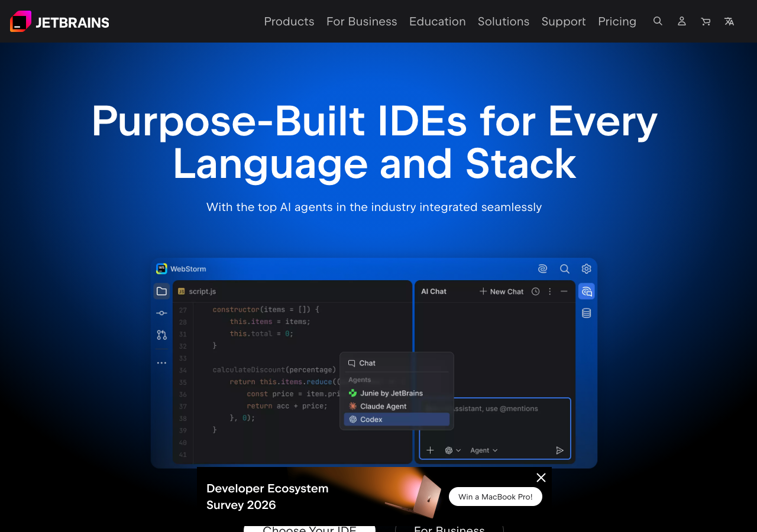Open the Project folder tool icon
The image size is (757, 532).
coord(161,291)
